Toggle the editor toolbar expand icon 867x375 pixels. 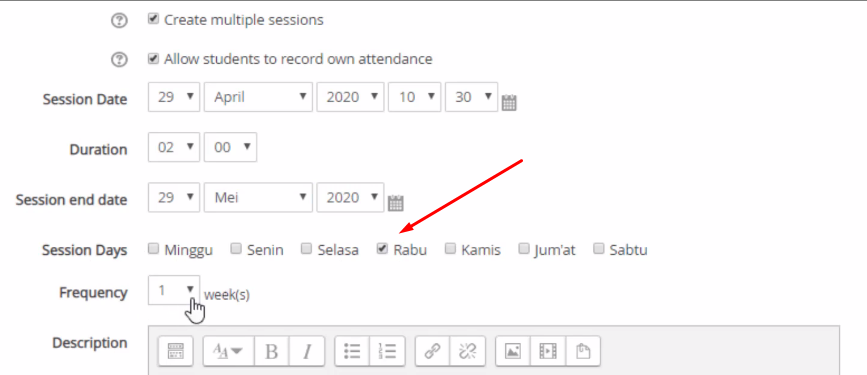[175, 351]
